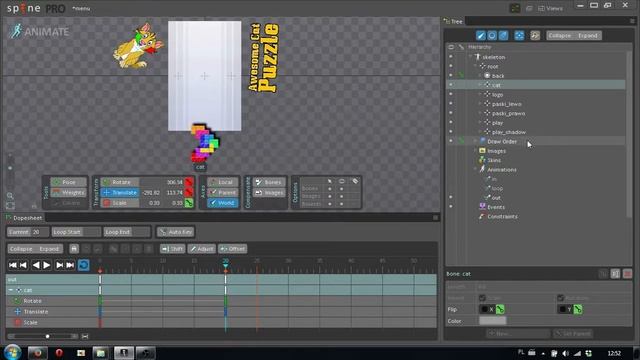Toggle Flip Y checkbox
Screen dimensions: 640x360
563,309
